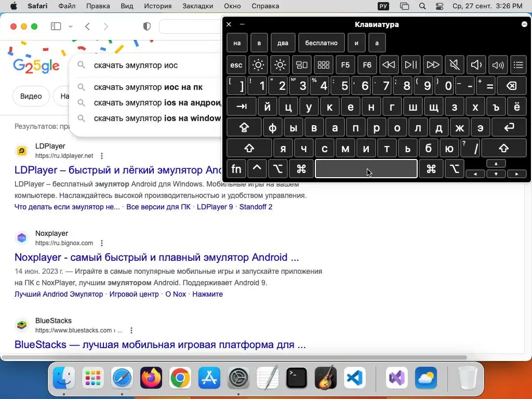Viewport: 532px width, 399px height.
Task: Click the F6 key
Action: tap(367, 65)
